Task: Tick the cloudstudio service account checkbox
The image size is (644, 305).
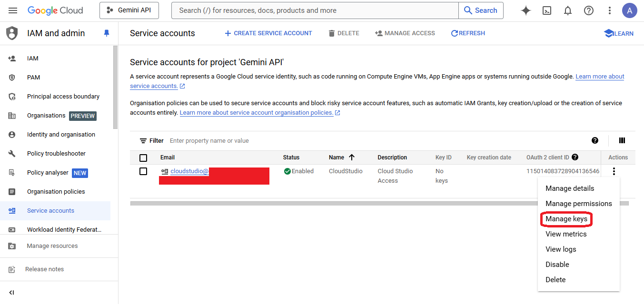Action: click(143, 171)
